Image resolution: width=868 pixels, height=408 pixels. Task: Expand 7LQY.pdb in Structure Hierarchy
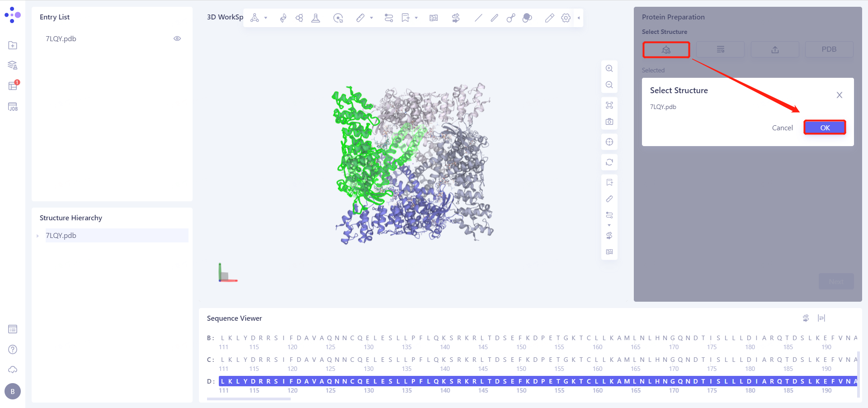click(x=38, y=235)
